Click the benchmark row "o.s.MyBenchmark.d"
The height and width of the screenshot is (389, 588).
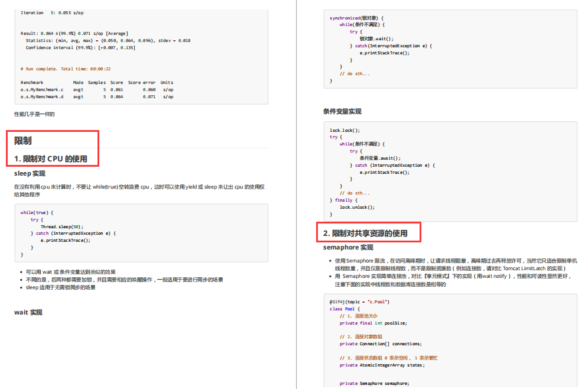[x=97, y=97]
